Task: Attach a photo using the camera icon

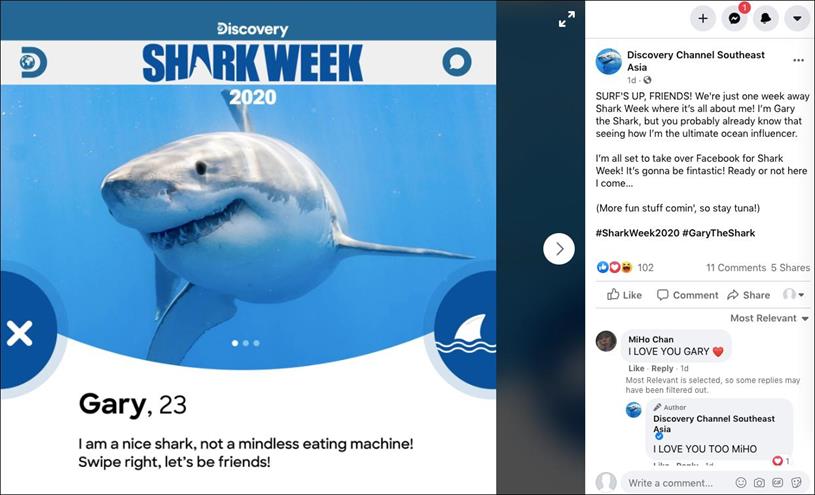Action: (x=759, y=483)
